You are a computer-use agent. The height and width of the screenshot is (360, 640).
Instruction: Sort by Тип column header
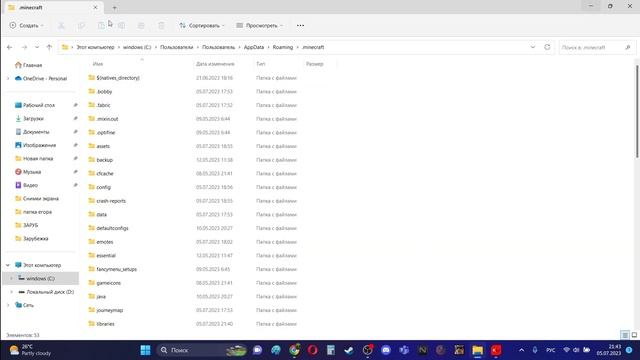(x=261, y=64)
